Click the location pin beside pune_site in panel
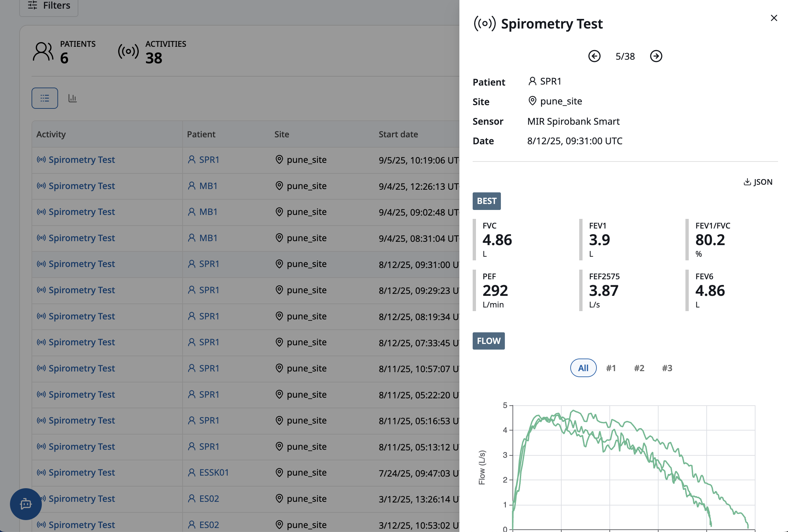788x532 pixels. click(x=532, y=101)
